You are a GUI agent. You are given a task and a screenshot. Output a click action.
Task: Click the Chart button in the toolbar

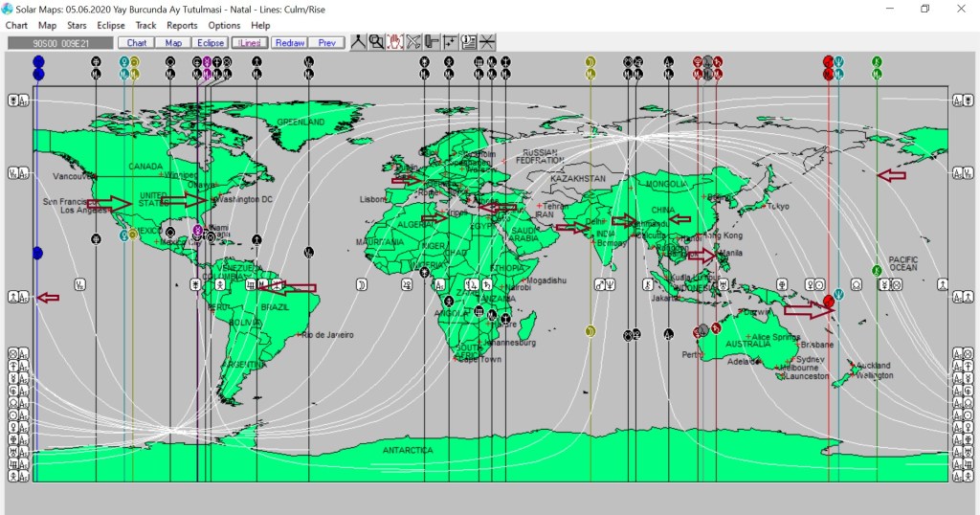[x=136, y=43]
